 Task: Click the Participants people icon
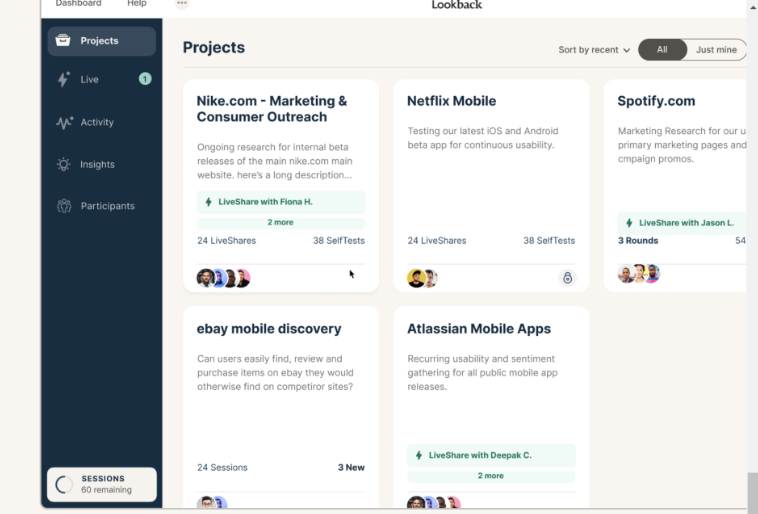[64, 206]
